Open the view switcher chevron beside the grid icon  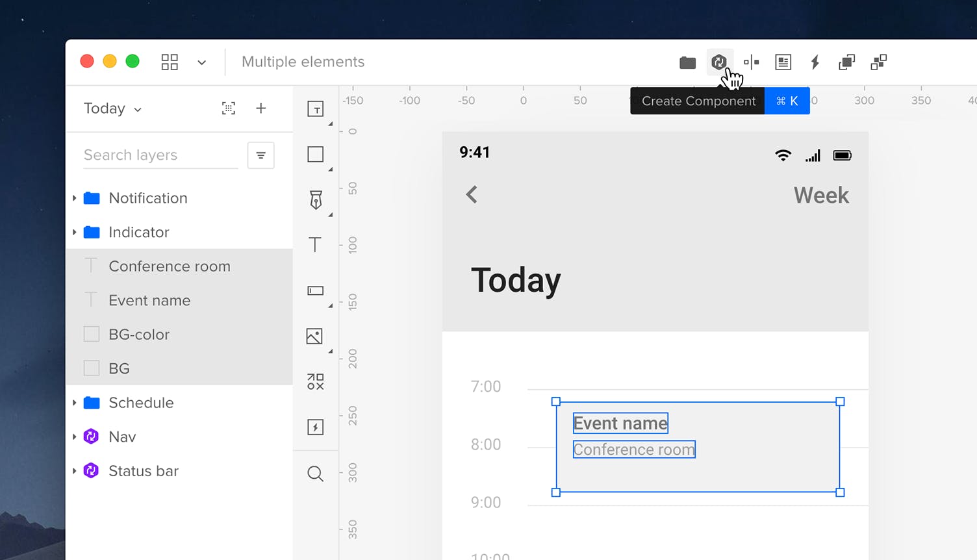coord(201,62)
